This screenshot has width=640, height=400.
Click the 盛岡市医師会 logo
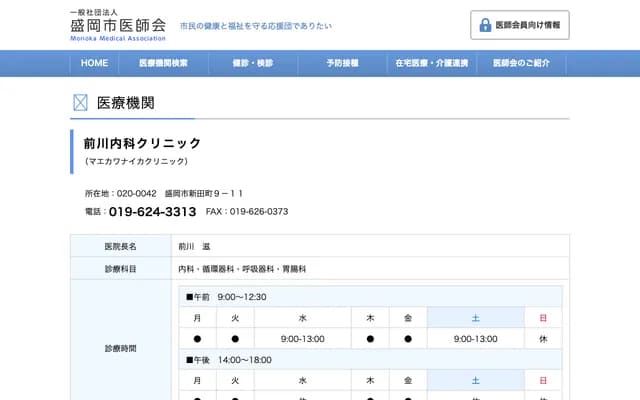[x=118, y=24]
